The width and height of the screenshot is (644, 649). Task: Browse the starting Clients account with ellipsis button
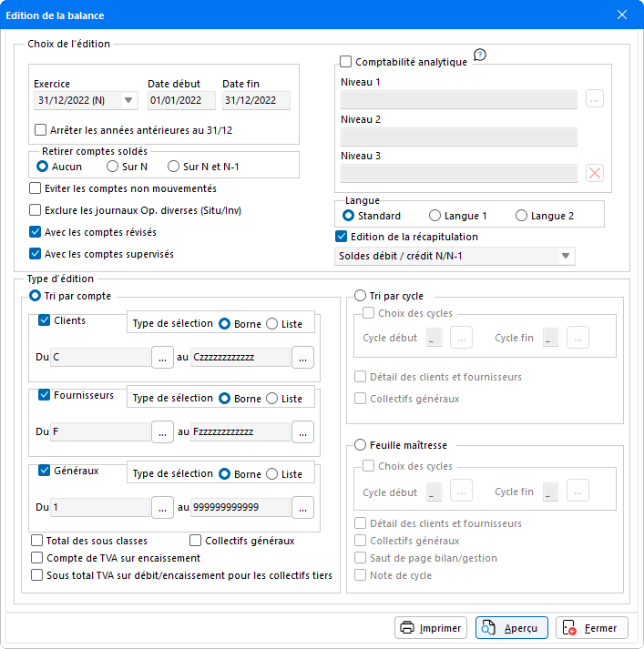coord(162,357)
